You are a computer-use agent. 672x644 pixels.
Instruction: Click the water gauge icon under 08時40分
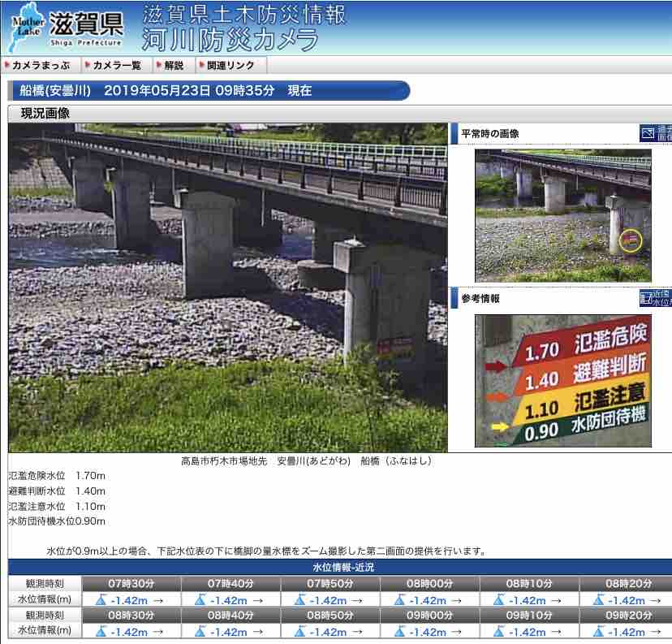tap(200, 631)
